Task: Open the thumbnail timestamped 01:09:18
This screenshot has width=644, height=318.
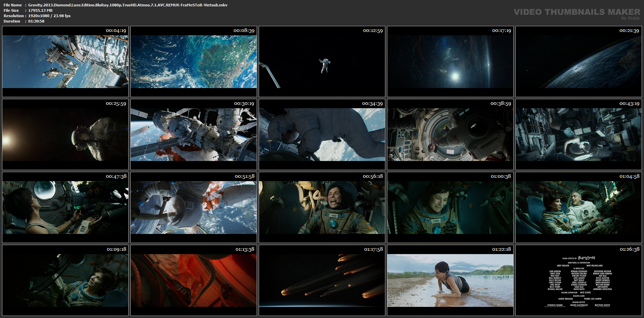Action: click(65, 280)
